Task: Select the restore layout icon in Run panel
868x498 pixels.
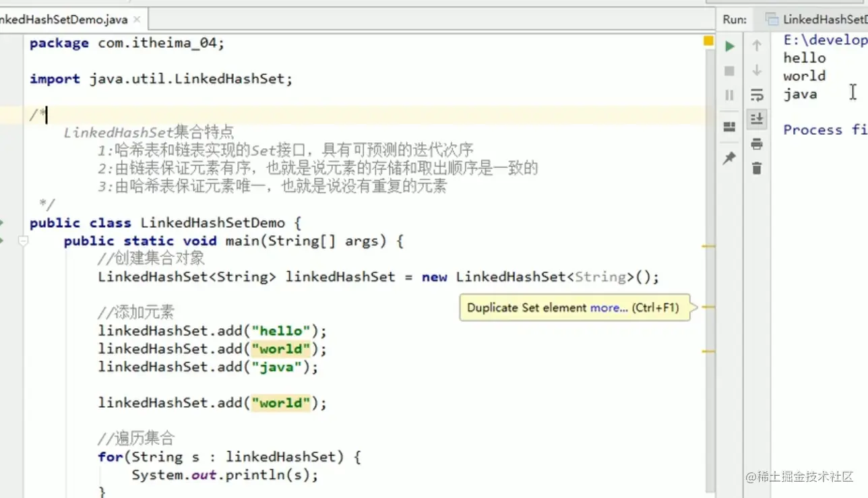Action: 729,128
